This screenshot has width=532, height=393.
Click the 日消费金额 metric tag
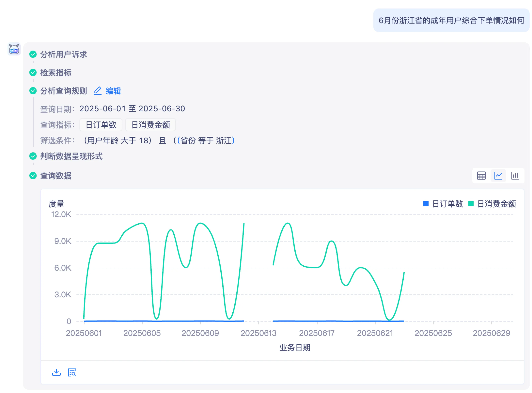(x=150, y=125)
